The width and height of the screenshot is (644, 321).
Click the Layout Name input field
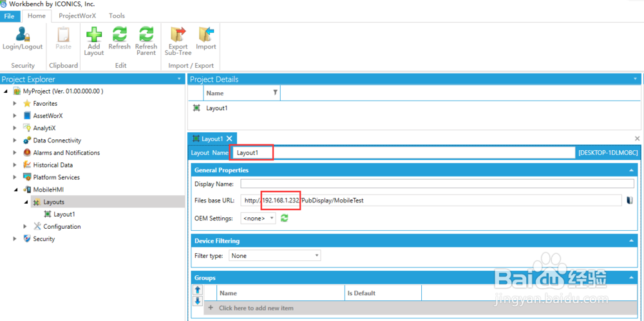pyautogui.click(x=404, y=153)
